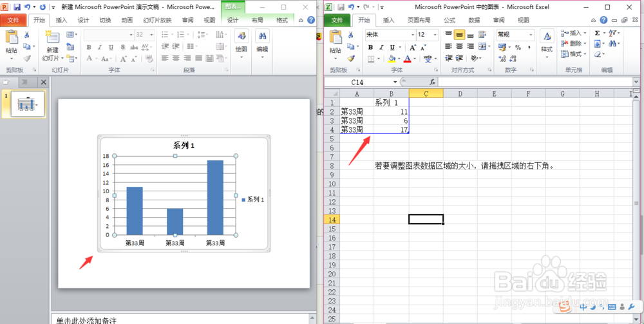The image size is (644, 324).
Task: Switch to Excel Formulas (公式) tab
Action: pos(450,20)
